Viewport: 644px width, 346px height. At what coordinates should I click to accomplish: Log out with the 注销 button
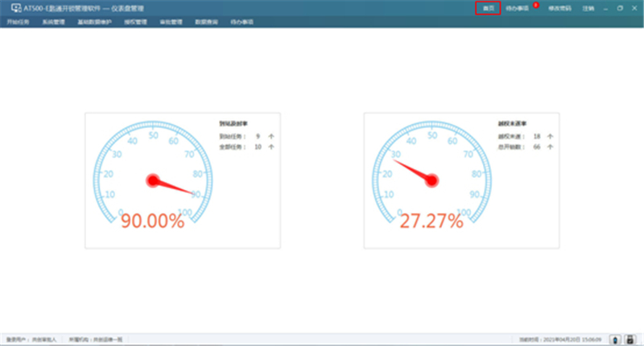coord(588,8)
